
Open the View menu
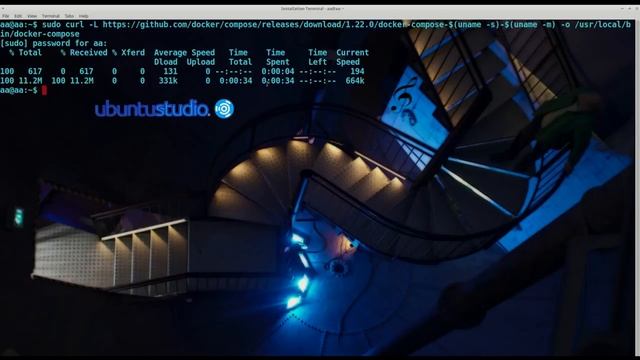click(x=32, y=16)
